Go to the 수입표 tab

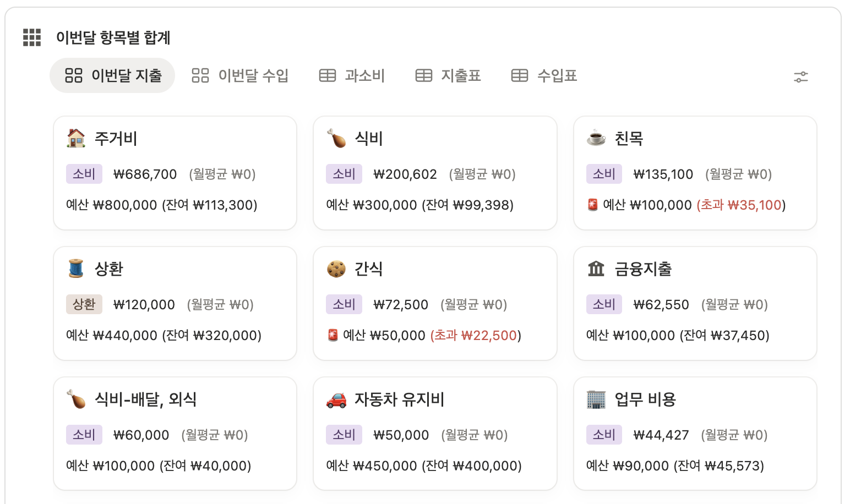[x=544, y=75]
